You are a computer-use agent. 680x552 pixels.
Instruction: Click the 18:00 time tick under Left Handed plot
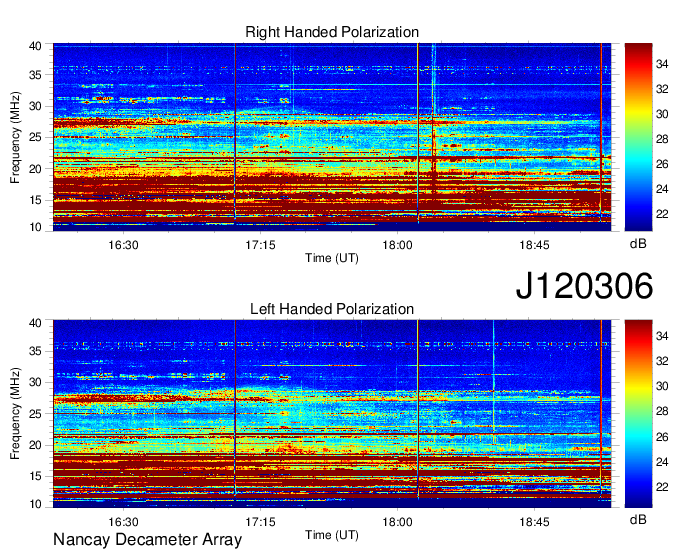(x=397, y=522)
